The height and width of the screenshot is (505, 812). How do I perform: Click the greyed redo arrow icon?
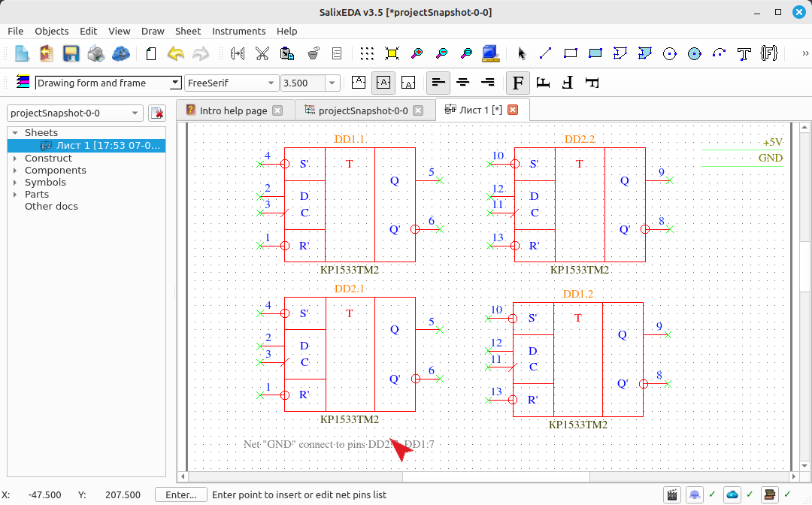pos(201,53)
